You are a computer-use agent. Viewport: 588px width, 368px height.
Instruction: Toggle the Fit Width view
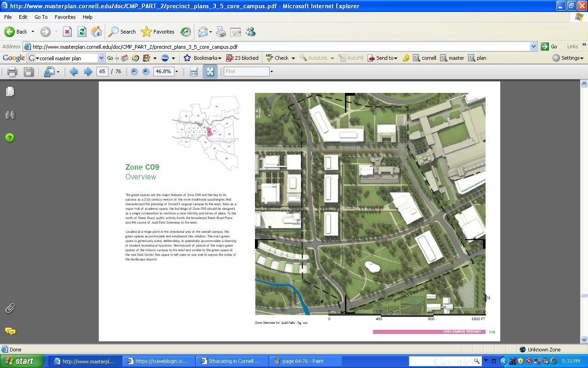point(194,72)
